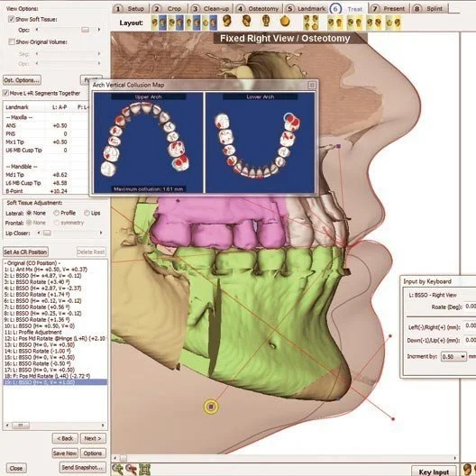The image size is (476, 476).
Task: Select the first single-head layout icon
Action: click(227, 22)
